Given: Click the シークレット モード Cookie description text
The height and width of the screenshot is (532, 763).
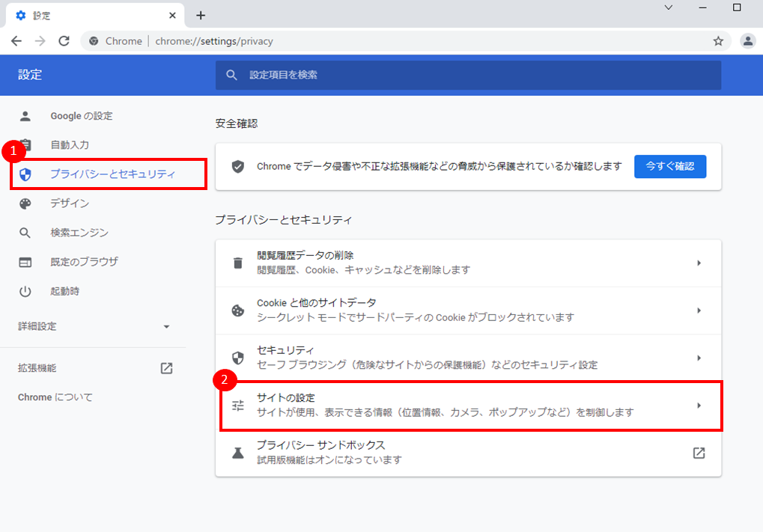Looking at the screenshot, I should click(416, 317).
